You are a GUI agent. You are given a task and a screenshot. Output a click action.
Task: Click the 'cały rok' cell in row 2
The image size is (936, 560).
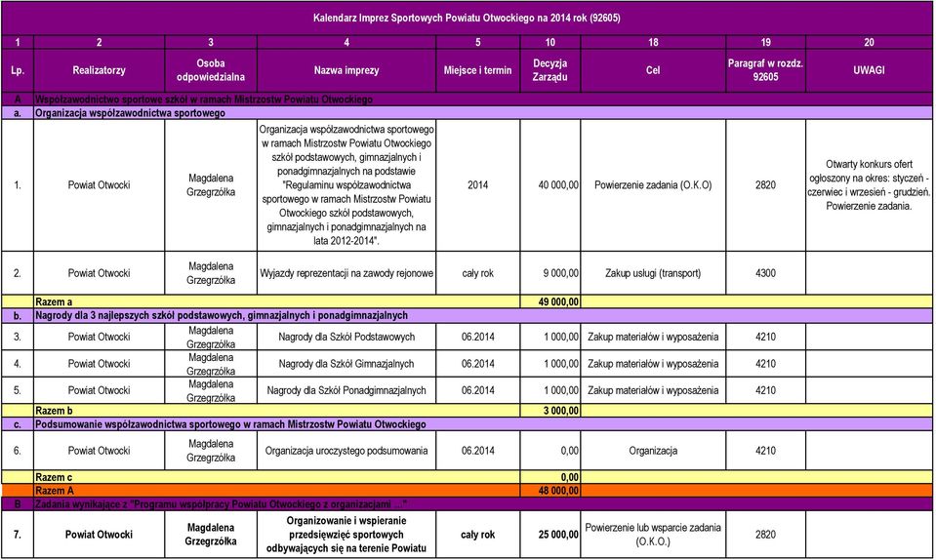477,273
